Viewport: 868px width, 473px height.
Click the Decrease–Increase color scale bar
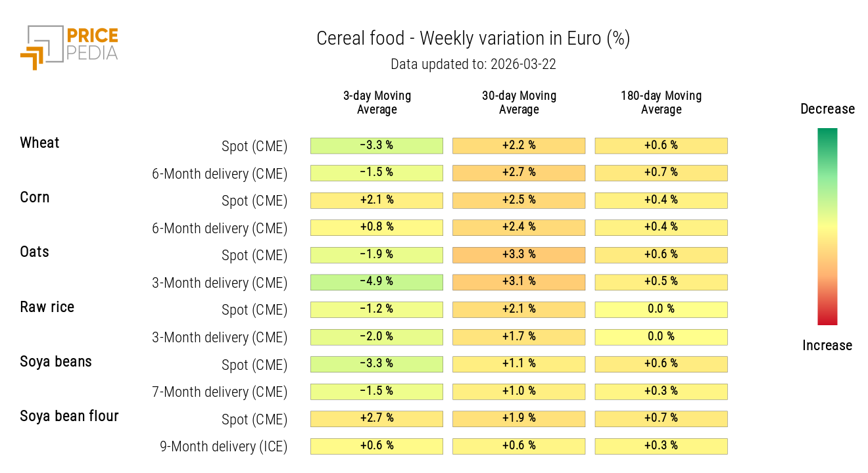pos(827,226)
